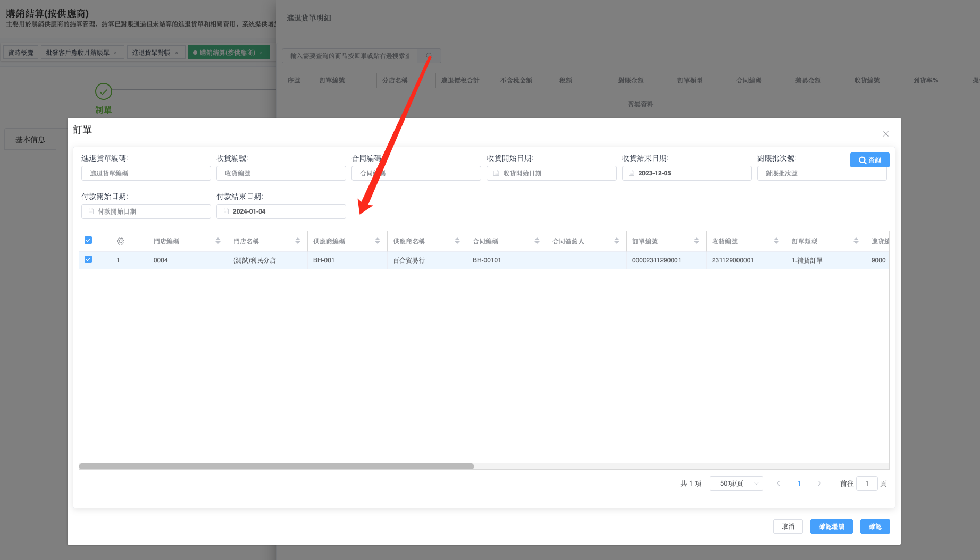980x560 pixels.
Task: Click the horizontal scrollbar under the table
Action: [x=277, y=466]
